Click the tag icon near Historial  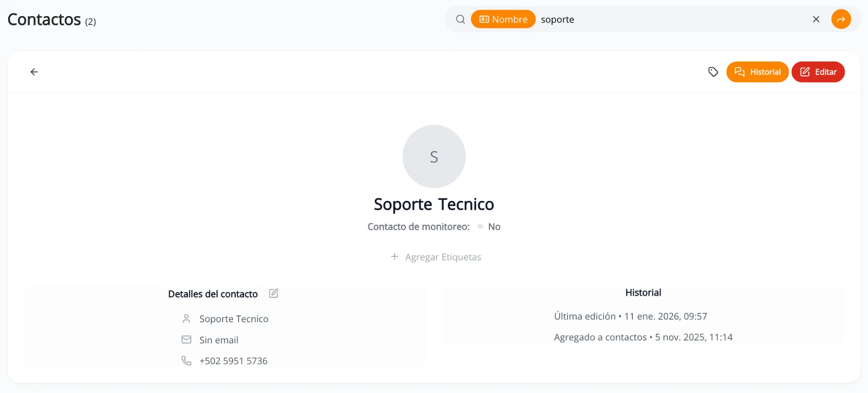click(x=713, y=72)
